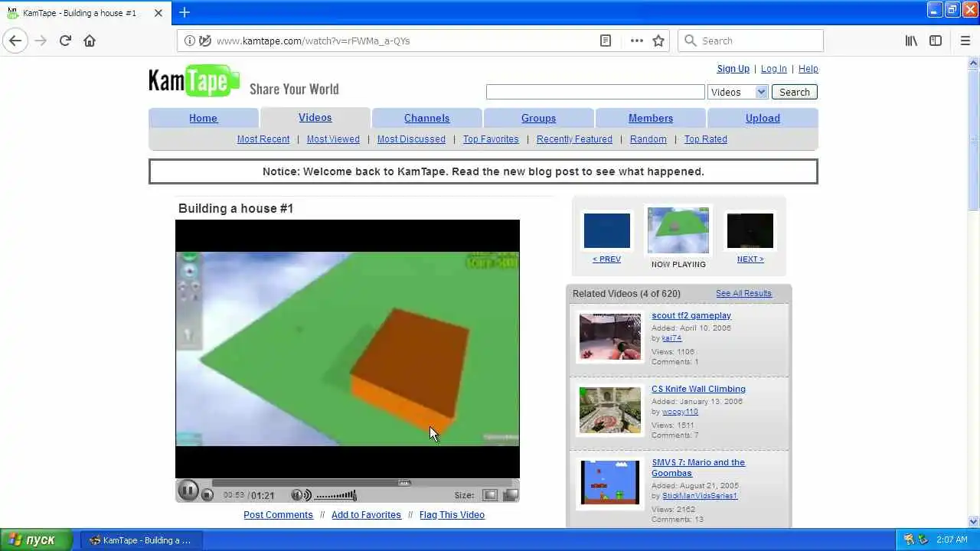Switch to the Videos tab
Image resolution: width=980 pixels, height=551 pixels.
(x=315, y=117)
